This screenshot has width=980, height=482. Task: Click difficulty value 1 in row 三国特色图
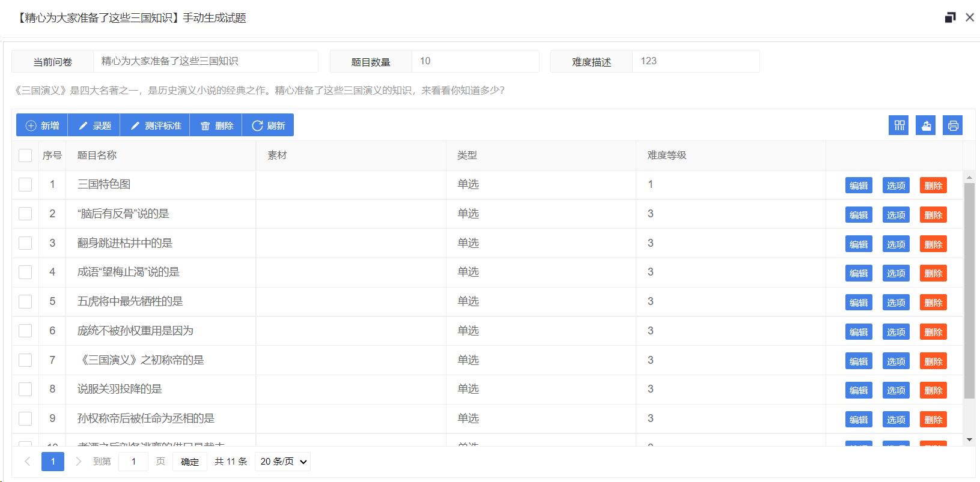click(x=650, y=184)
